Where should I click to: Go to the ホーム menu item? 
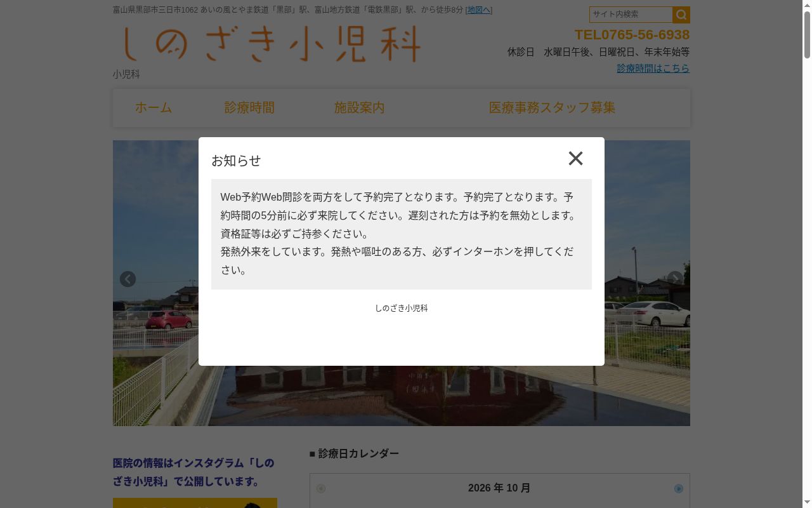pyautogui.click(x=154, y=108)
